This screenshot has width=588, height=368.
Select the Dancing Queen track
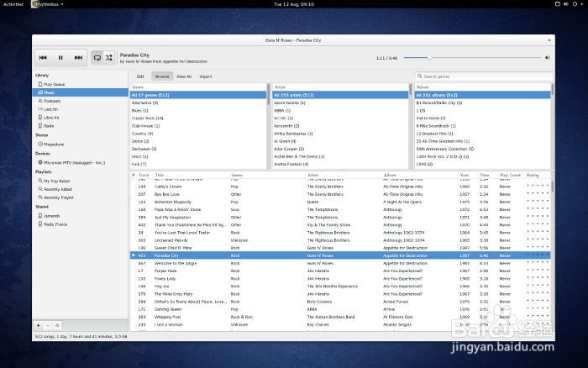[340, 309]
